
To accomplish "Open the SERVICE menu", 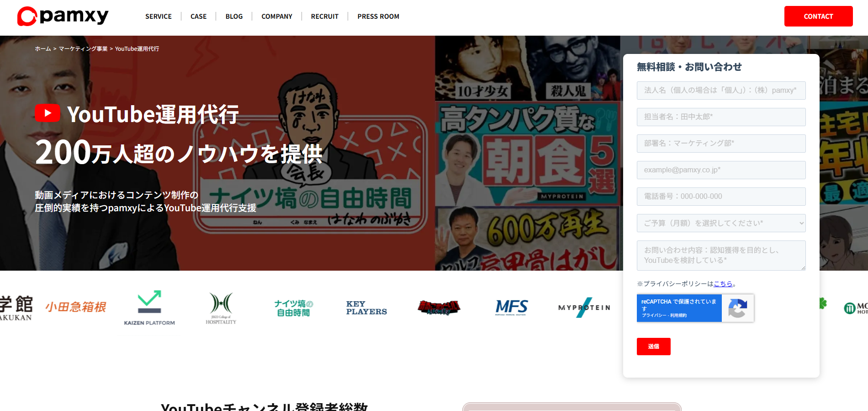I will (x=159, y=16).
